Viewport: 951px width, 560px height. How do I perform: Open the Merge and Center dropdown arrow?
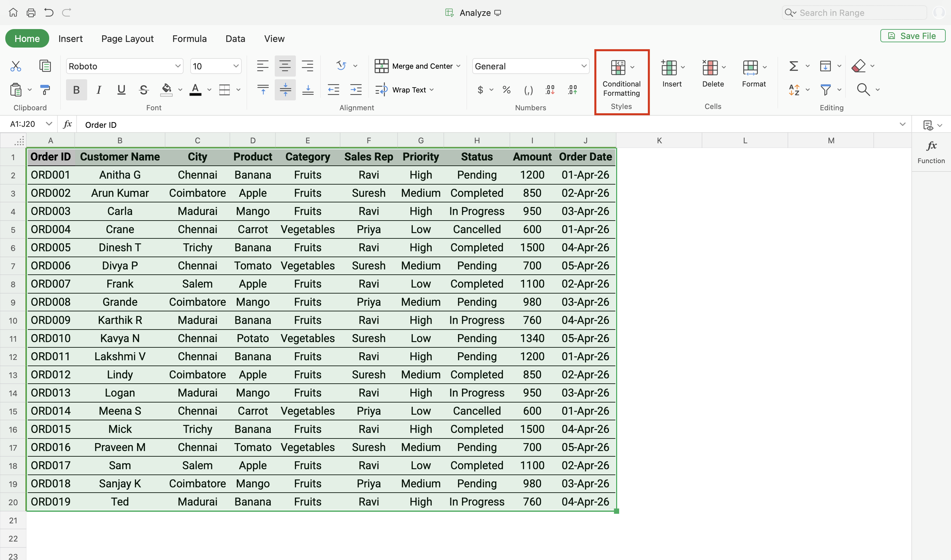(459, 66)
